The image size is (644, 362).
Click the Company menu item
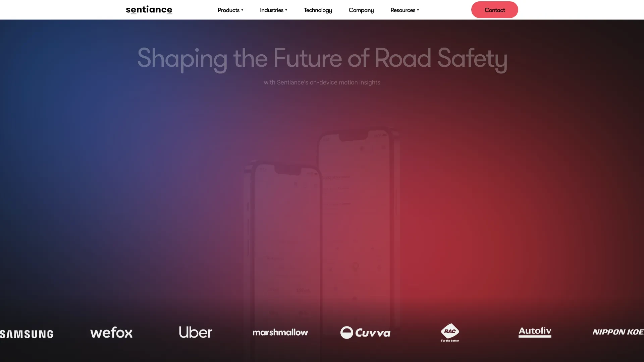pos(361,10)
